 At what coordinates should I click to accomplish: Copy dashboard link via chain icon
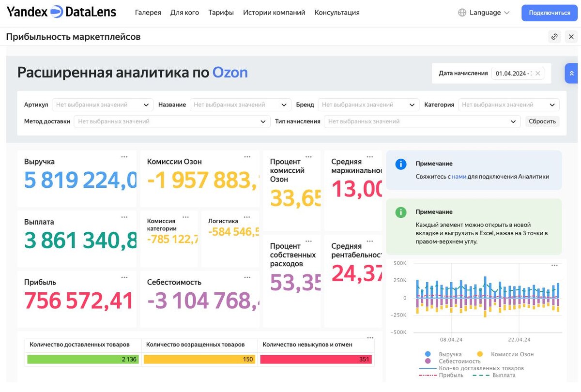tap(555, 37)
